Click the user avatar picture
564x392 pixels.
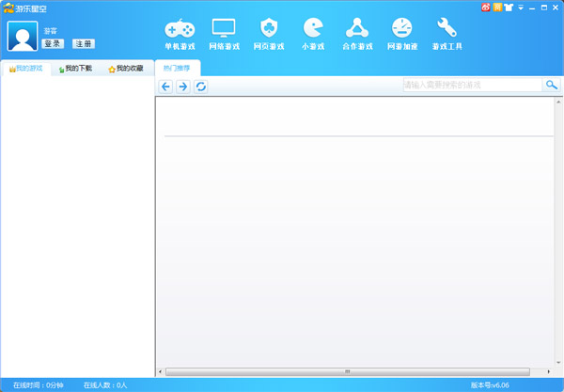[x=23, y=36]
